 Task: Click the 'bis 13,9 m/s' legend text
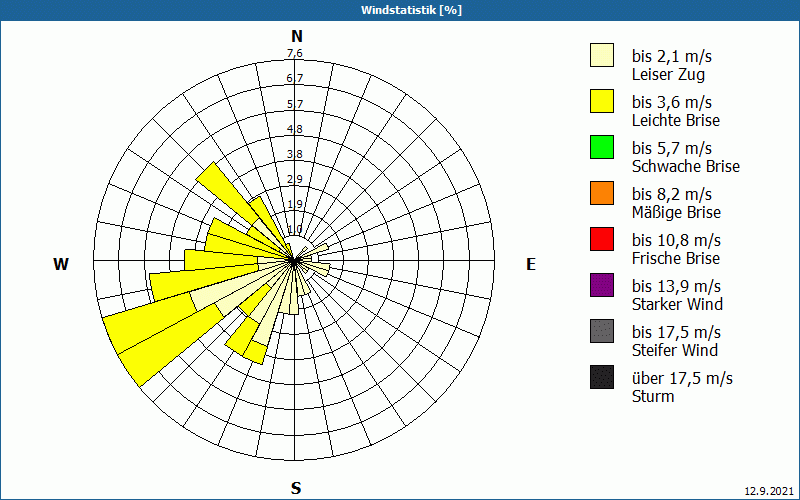pos(676,286)
